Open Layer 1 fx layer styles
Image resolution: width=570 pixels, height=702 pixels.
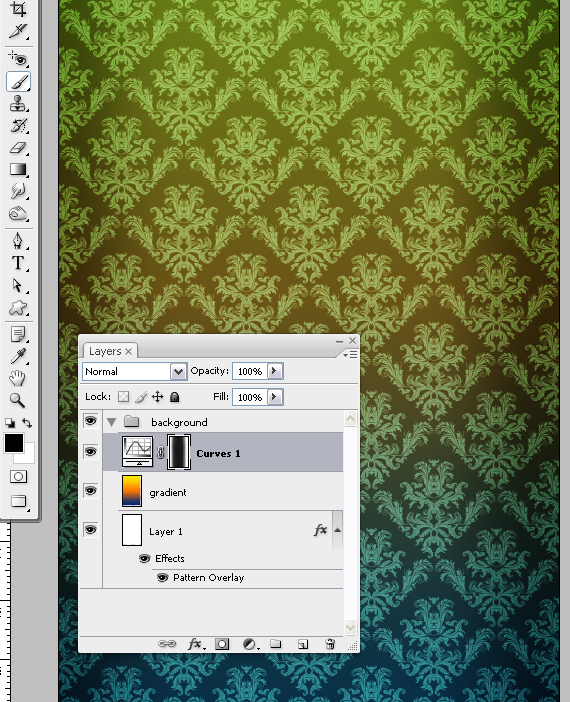pos(320,530)
